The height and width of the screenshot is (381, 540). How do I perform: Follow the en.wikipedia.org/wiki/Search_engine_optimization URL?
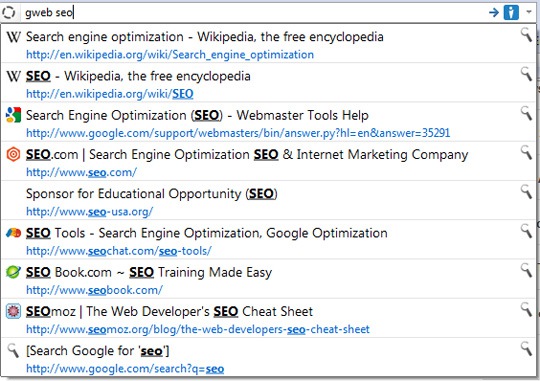[170, 55]
